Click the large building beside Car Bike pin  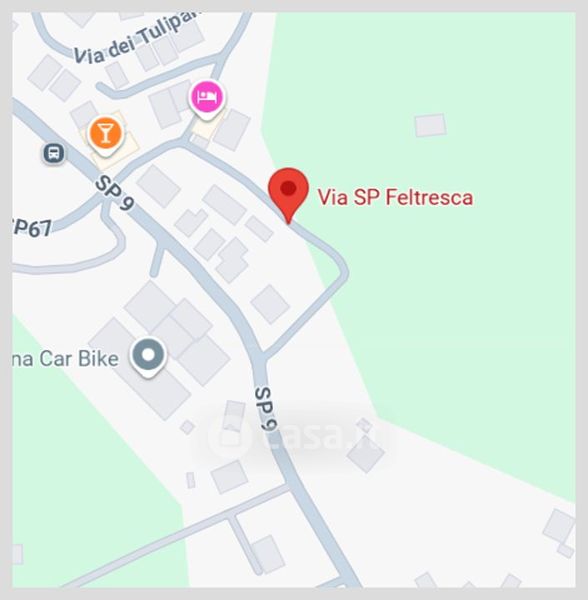[x=140, y=369]
